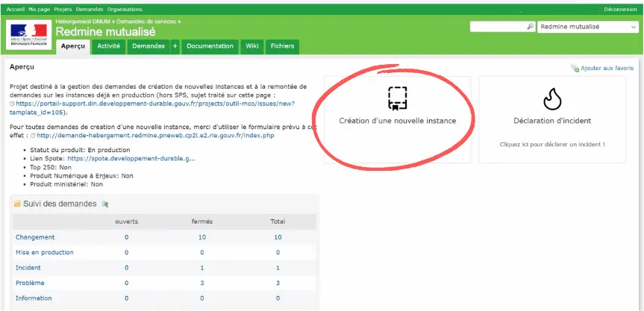Click 'Cliquez ici pour déclarer un incident' text
Screen dimensions: 644x311
tap(552, 145)
